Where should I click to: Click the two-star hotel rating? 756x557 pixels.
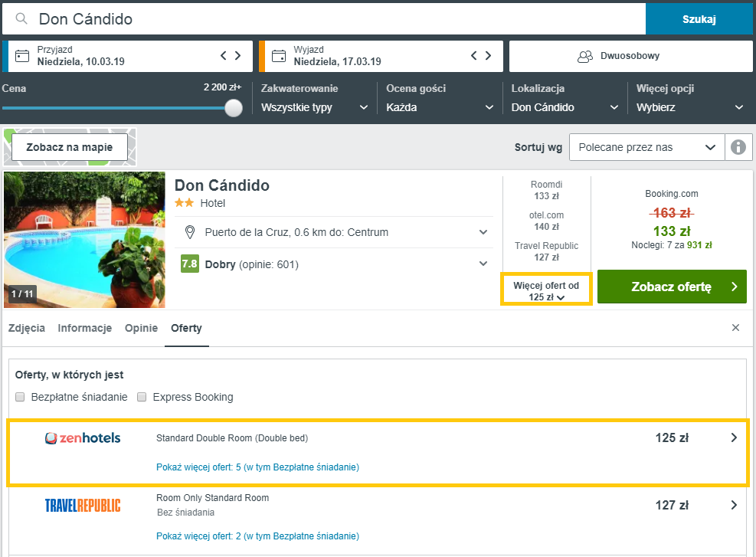[x=184, y=203]
